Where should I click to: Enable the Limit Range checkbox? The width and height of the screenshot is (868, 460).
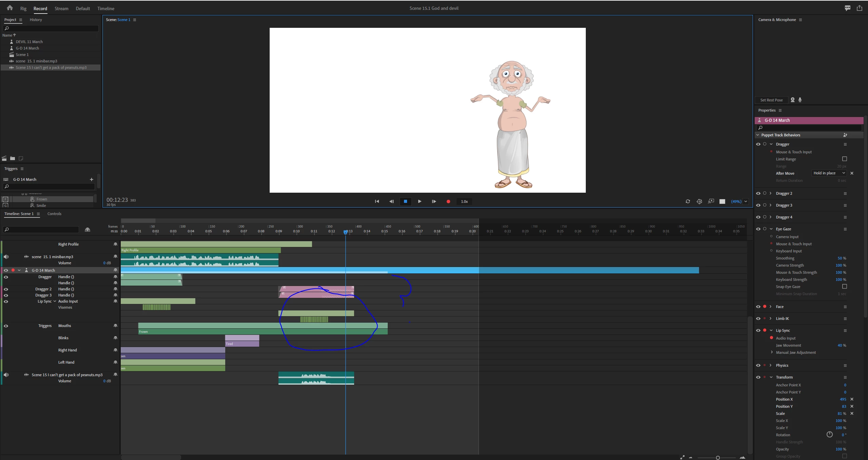(844, 159)
